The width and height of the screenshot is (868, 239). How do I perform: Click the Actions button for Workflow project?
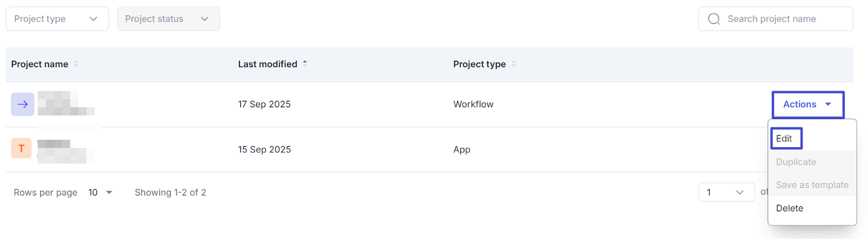800,104
